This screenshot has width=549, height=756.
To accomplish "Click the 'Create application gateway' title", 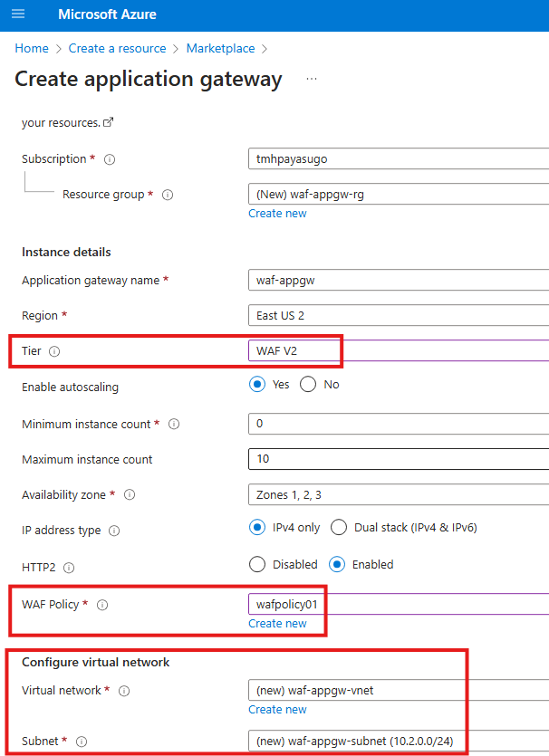I will coord(148,79).
